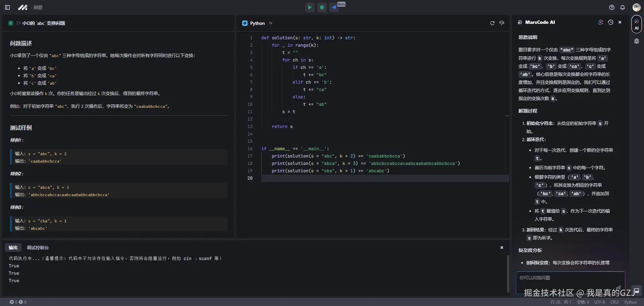Start debugging with the bug icon
Image resolution: width=644 pixels, height=306 pixels.
pos(322,7)
